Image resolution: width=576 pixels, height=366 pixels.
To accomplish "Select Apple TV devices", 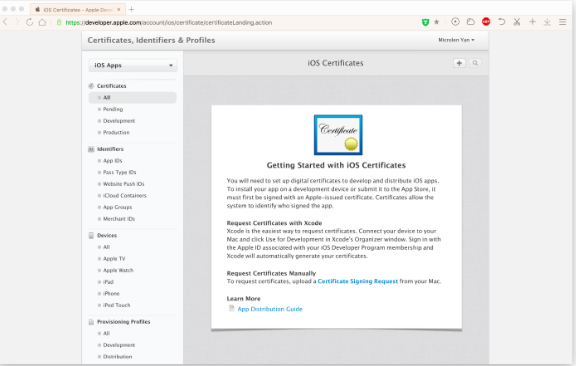I will pyautogui.click(x=114, y=259).
